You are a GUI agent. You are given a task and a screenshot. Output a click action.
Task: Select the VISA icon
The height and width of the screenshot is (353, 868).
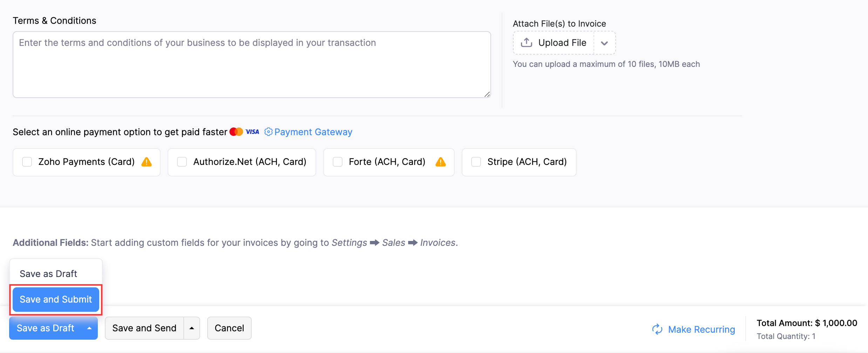(x=252, y=132)
